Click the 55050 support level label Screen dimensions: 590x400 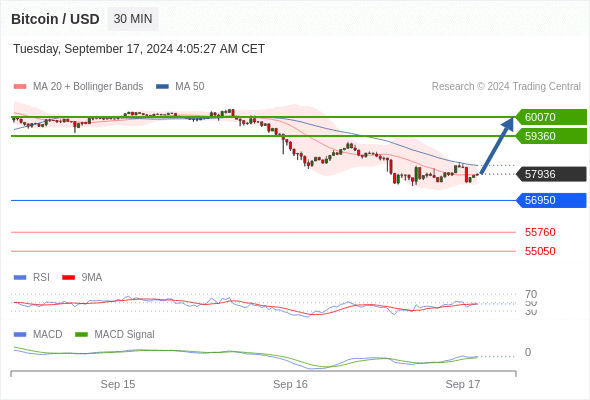point(540,251)
